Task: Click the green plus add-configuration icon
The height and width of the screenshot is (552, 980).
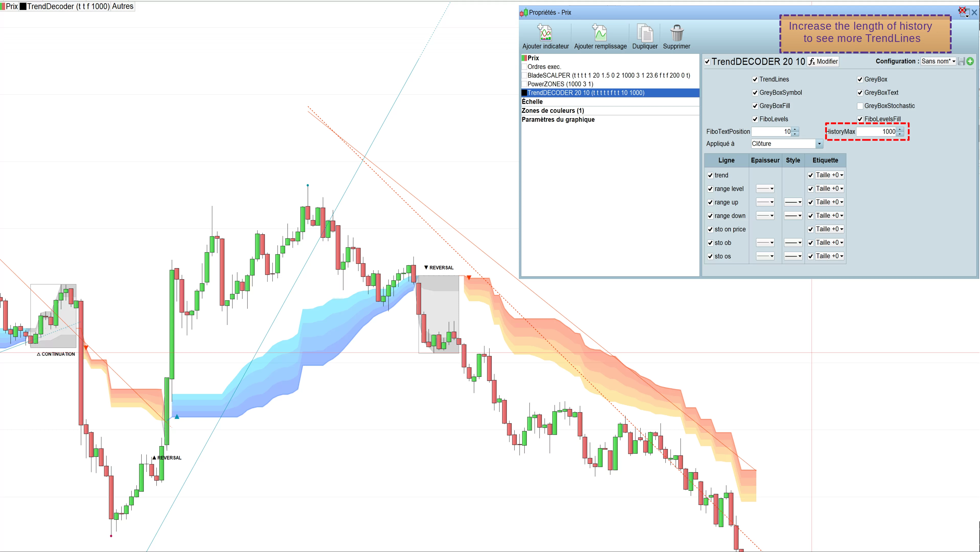Action: point(970,61)
